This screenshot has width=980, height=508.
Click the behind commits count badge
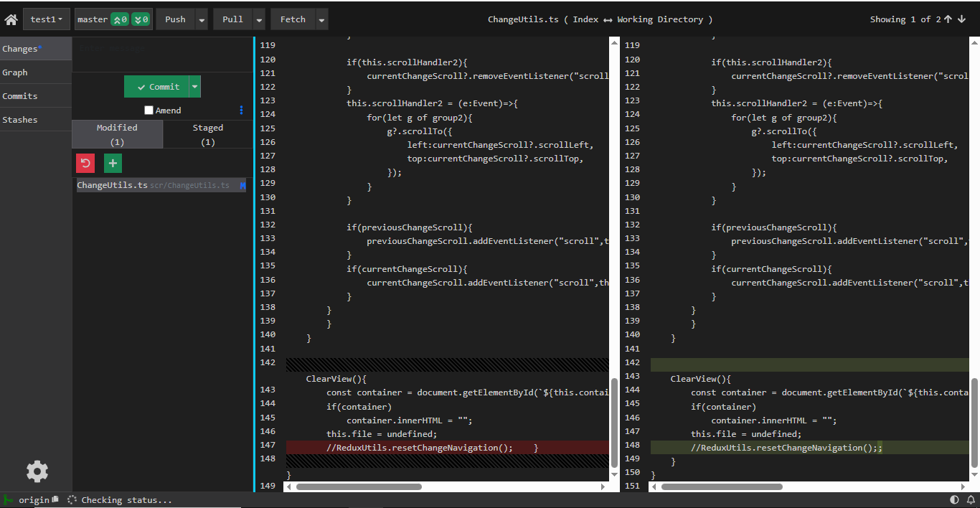tap(141, 19)
